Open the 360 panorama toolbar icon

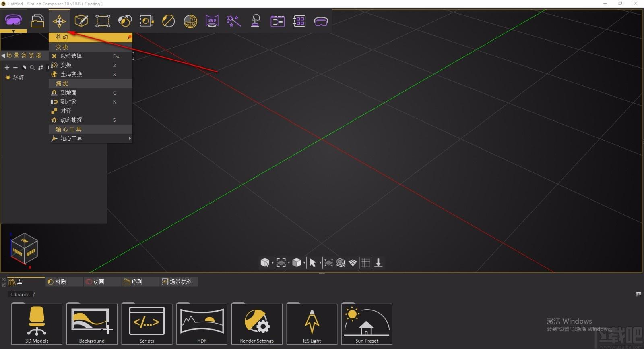[x=212, y=21]
